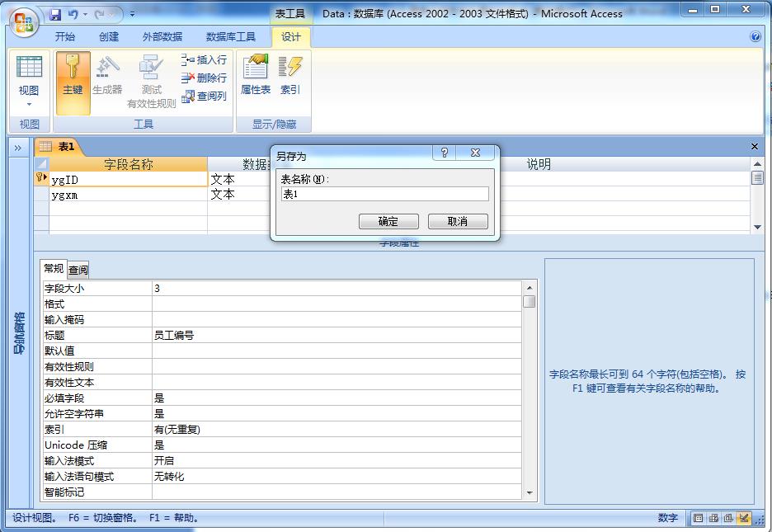Open help in the 另存为 dialog
Screen dimensions: 772x532
[x=444, y=153]
